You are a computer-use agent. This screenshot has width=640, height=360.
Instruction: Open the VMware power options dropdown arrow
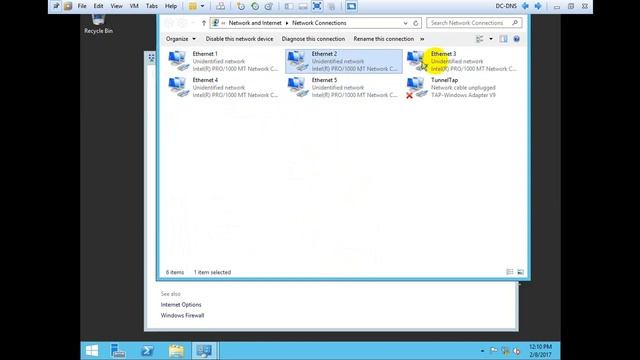[x=202, y=6]
